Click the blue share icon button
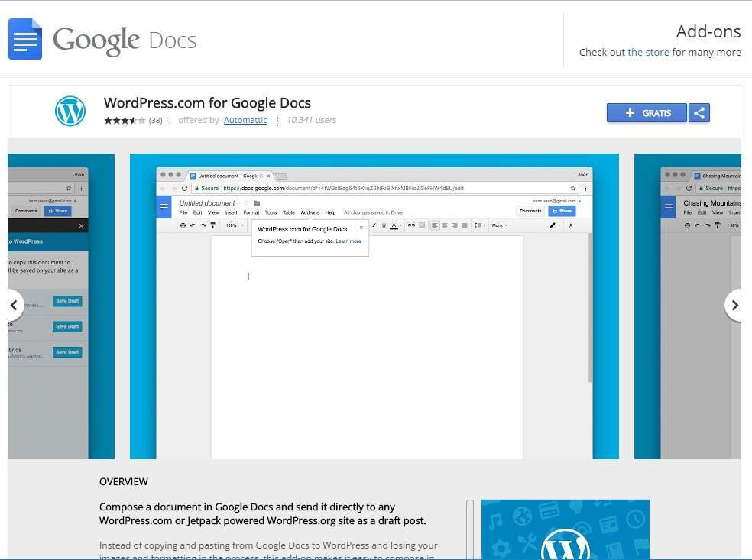 [x=699, y=113]
